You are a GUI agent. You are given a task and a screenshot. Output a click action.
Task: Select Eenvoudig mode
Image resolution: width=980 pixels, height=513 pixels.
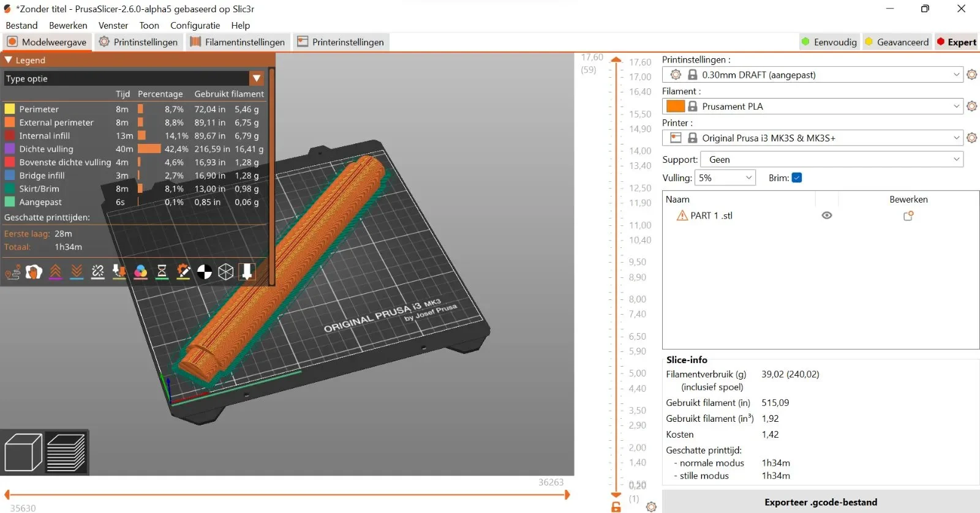[x=829, y=42]
